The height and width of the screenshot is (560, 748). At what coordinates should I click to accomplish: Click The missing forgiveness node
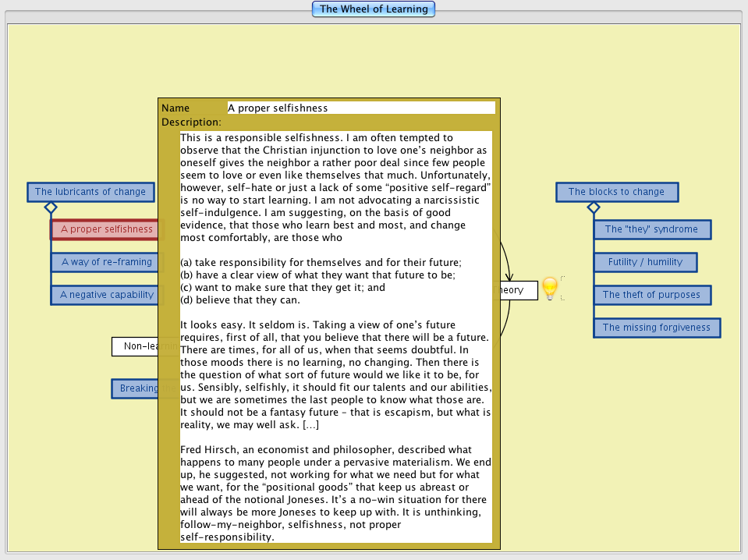(656, 328)
